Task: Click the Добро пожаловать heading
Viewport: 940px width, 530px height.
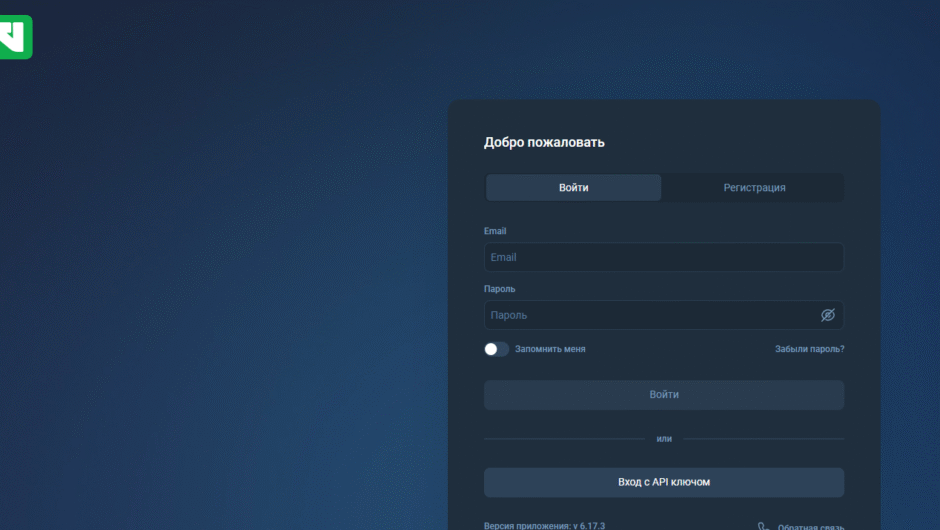Action: tap(544, 142)
